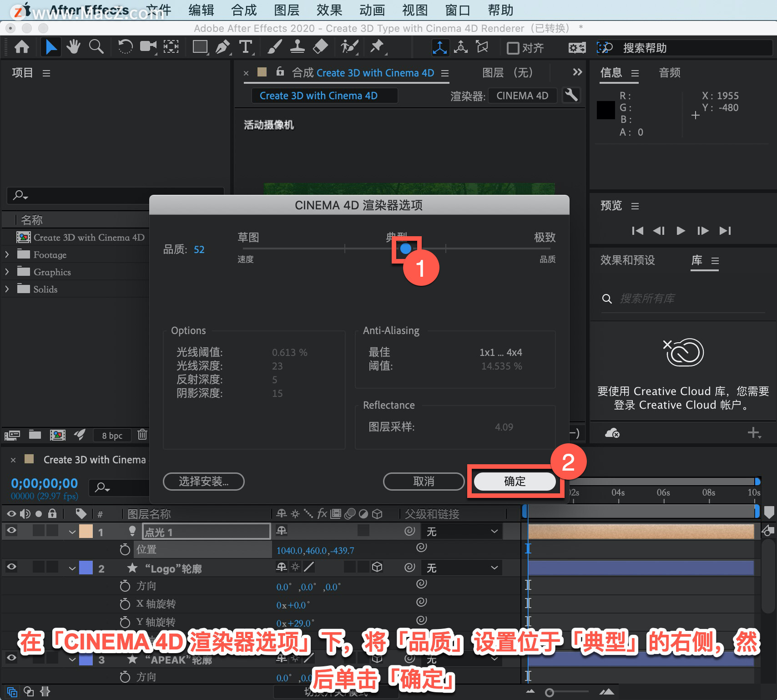777x700 pixels.
Task: Click the Creative Cloud sync status icon
Action: coord(612,433)
